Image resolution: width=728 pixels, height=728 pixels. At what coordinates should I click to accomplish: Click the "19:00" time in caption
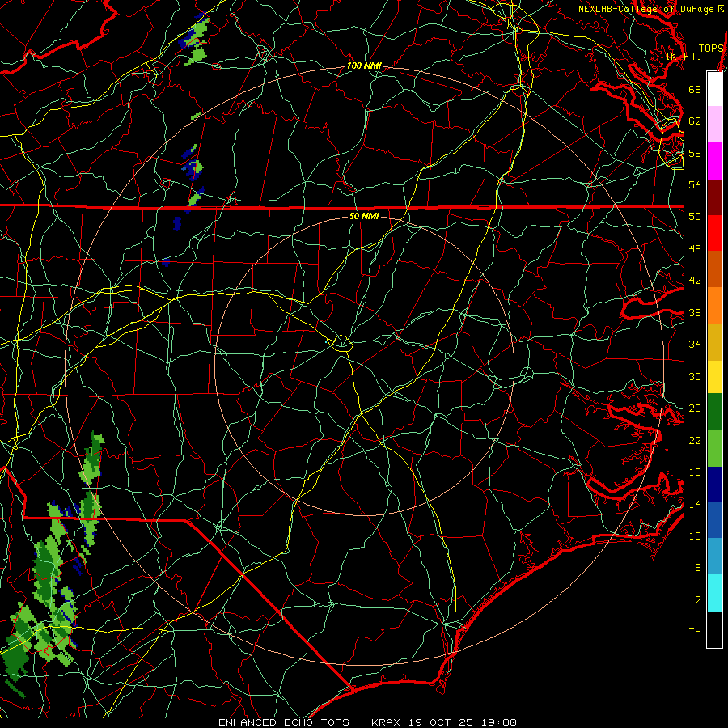pyautogui.click(x=499, y=722)
